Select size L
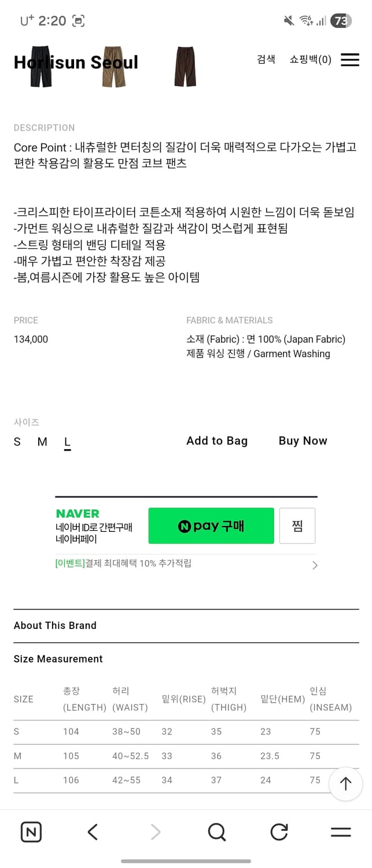 point(67,442)
